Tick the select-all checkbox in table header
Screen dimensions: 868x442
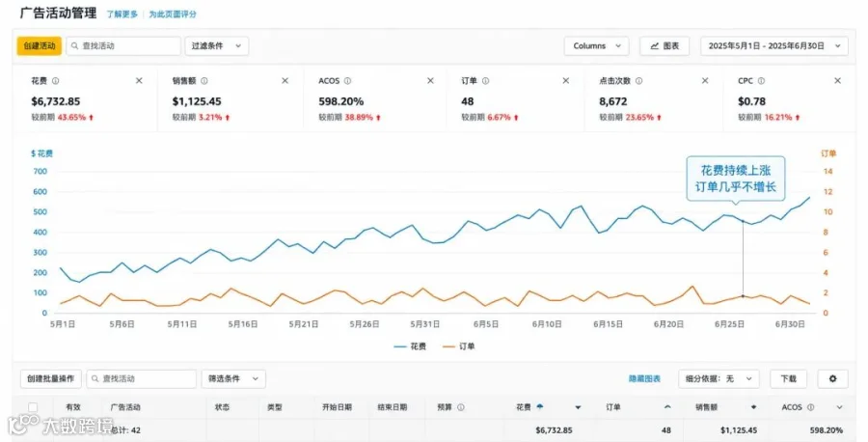(33, 407)
